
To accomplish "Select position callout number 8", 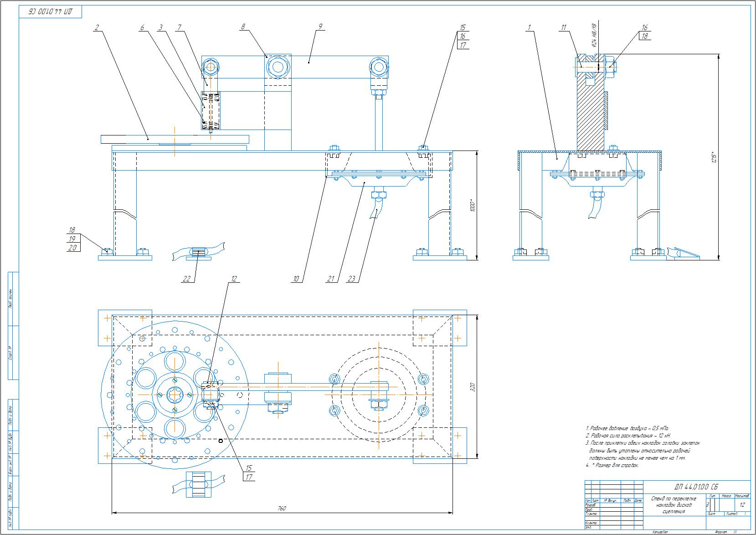I will [x=243, y=27].
